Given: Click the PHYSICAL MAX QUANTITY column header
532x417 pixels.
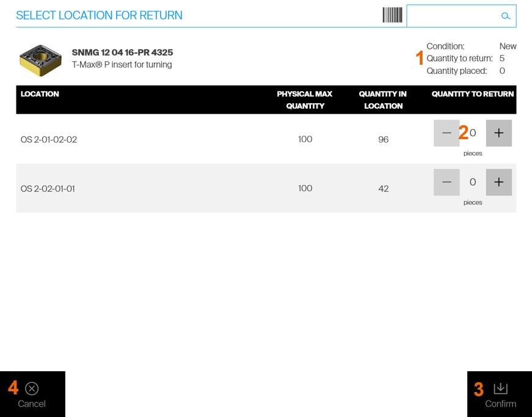Looking at the screenshot, I should tap(305, 100).
